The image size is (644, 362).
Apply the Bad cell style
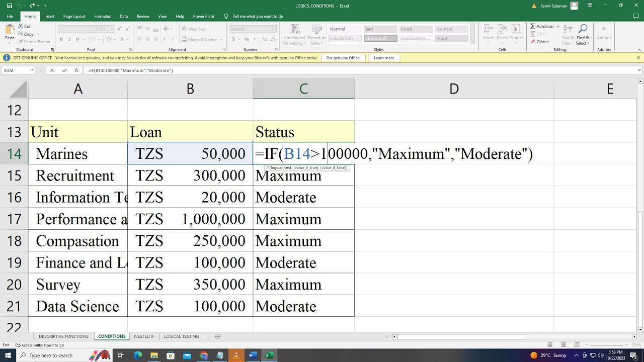click(x=380, y=29)
